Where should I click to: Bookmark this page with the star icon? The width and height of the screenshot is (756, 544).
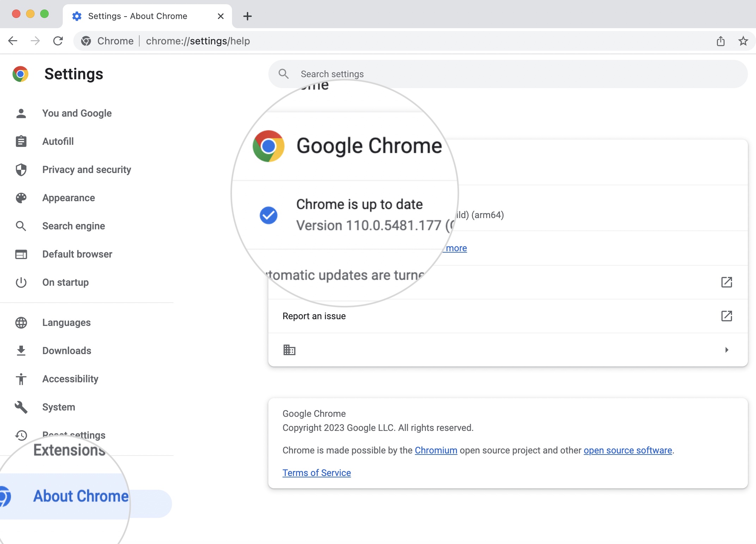click(743, 41)
